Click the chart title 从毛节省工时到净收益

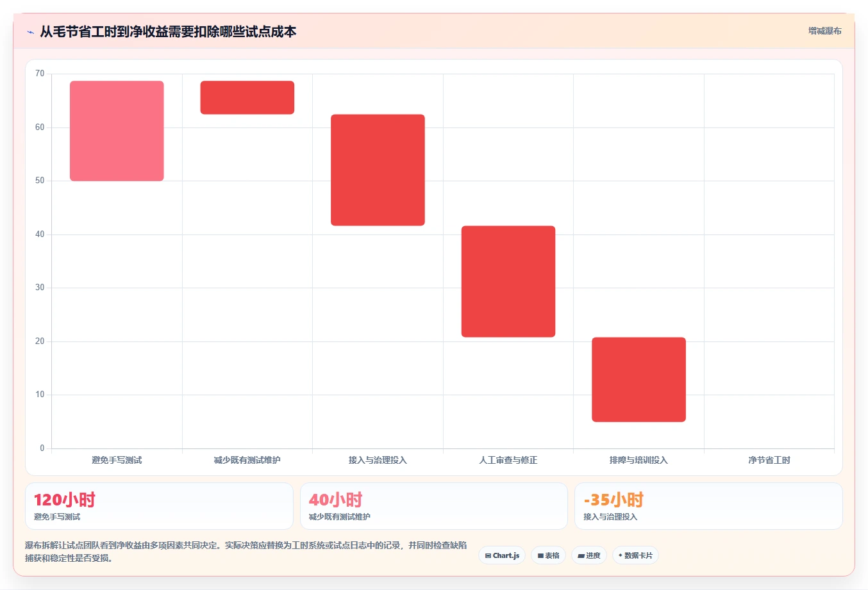(x=168, y=31)
